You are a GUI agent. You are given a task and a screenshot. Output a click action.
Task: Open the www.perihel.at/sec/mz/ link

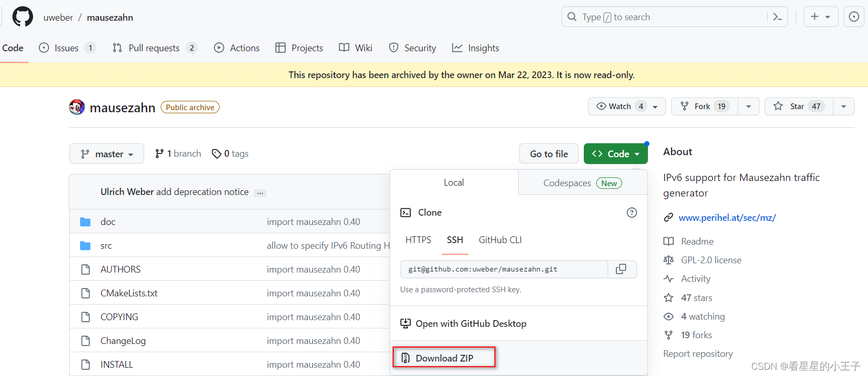click(727, 218)
